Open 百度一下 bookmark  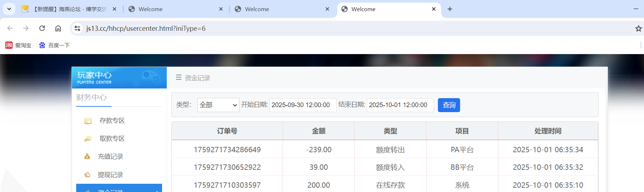click(x=54, y=45)
